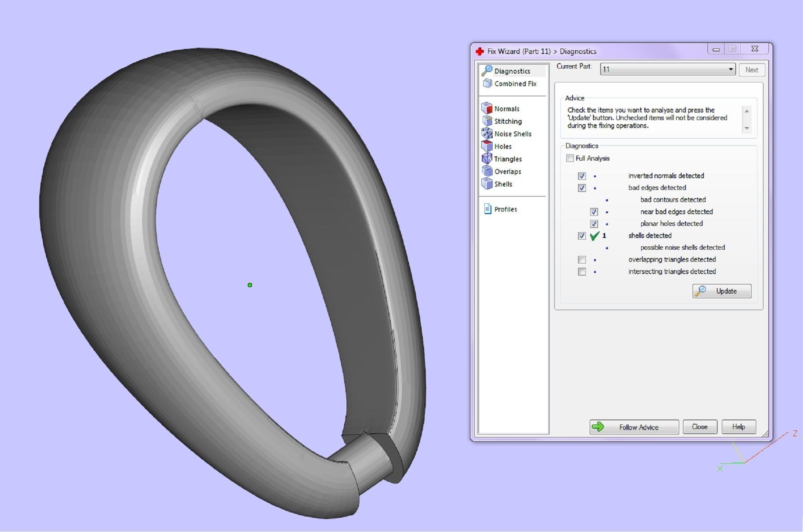This screenshot has width=803, height=532.
Task: Open the Noise Shells section icon
Action: pyautogui.click(x=487, y=133)
